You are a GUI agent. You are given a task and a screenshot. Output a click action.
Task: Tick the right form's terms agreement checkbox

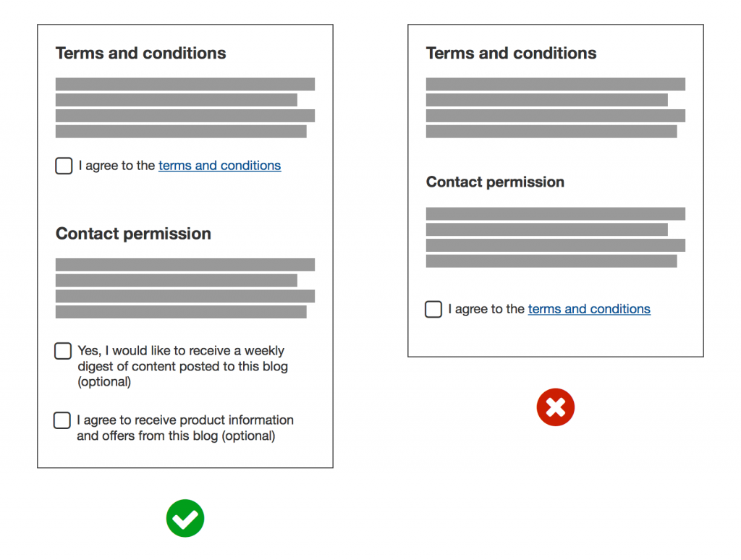pos(433,310)
